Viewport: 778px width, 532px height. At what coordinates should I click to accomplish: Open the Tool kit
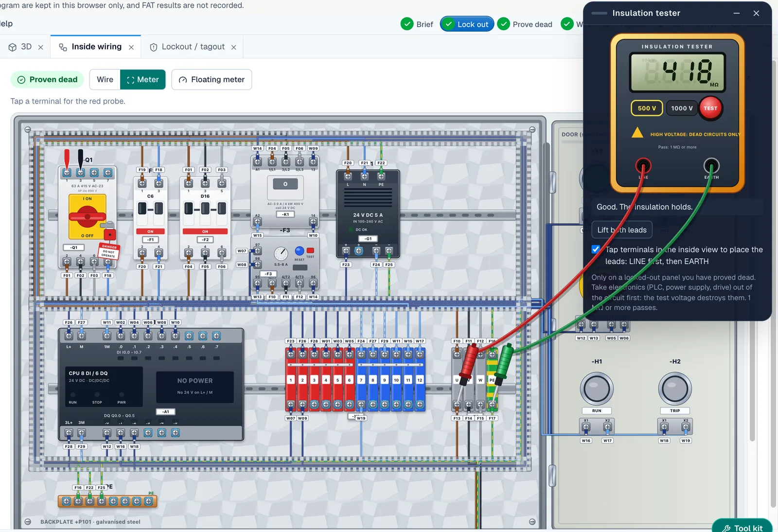tap(742, 527)
